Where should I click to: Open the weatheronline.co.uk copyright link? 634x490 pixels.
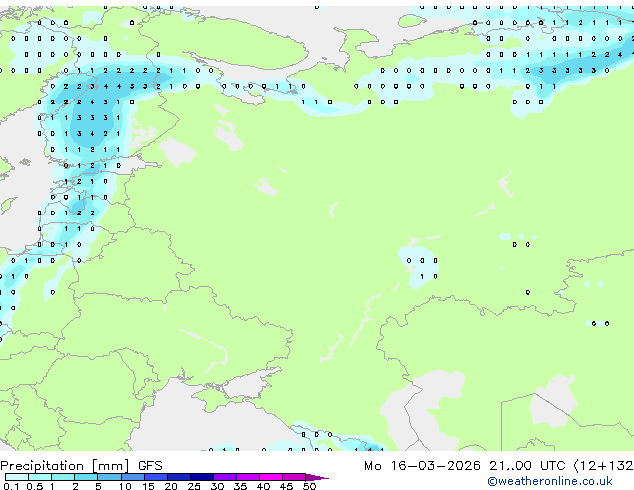tap(550, 481)
